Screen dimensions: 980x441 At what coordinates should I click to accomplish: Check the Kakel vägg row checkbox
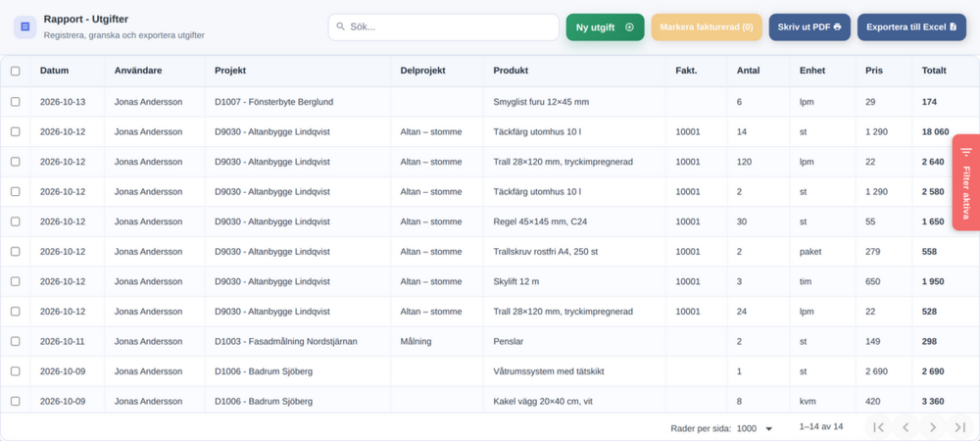pos(15,402)
